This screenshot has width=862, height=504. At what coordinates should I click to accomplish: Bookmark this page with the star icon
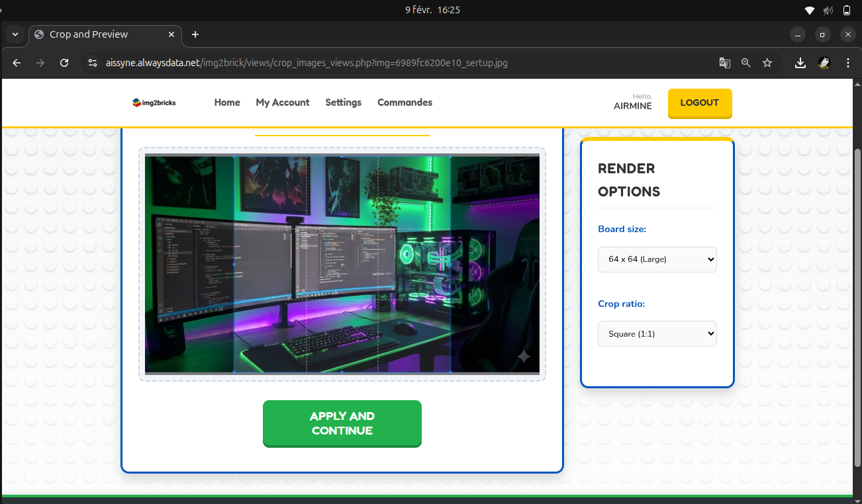click(x=767, y=63)
